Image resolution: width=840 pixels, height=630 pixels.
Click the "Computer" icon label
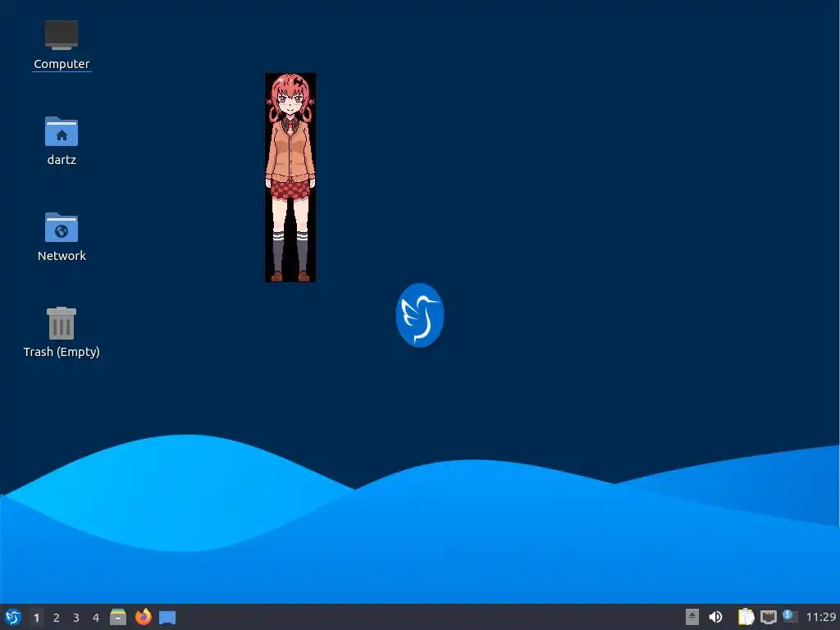[x=62, y=64]
